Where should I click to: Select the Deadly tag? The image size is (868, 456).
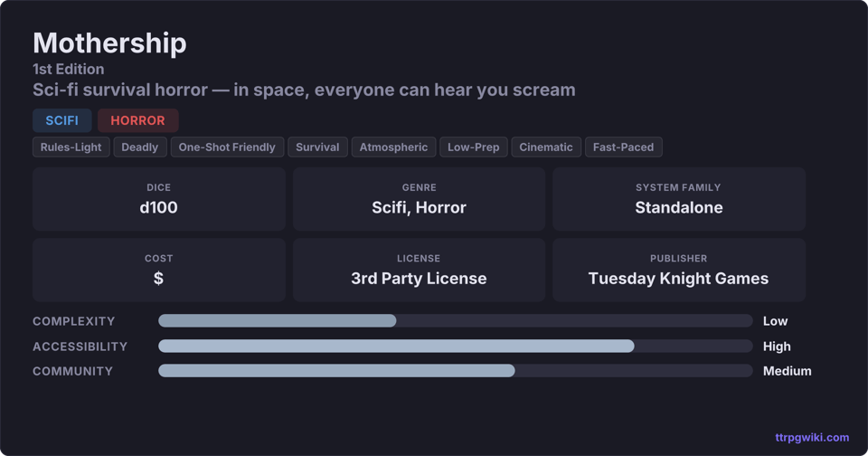(x=139, y=147)
